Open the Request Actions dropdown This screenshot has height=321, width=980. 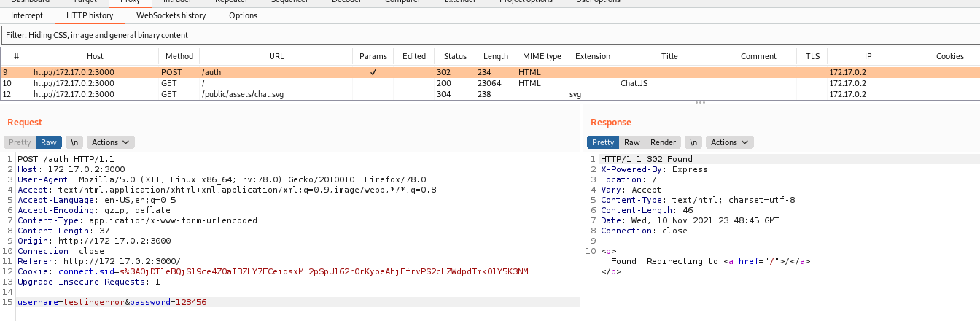pos(111,142)
